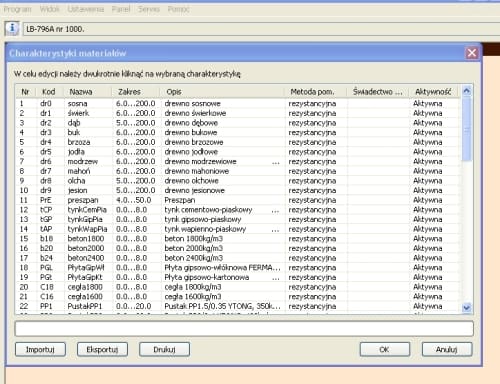Select the mahoń material row
The image size is (500, 384).
coord(238,171)
